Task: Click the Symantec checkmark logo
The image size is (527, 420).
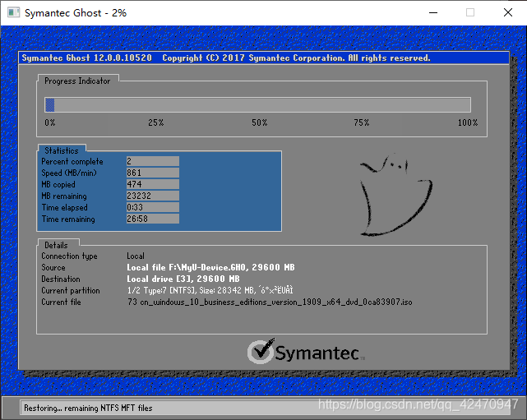Action: [x=306, y=352]
